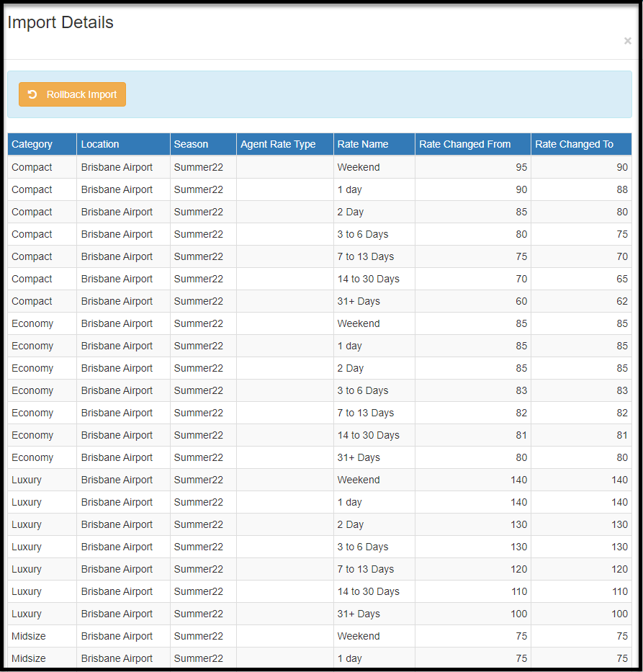Click '3 to 6 Days' in Economy row
The image size is (643, 672).
pos(363,390)
